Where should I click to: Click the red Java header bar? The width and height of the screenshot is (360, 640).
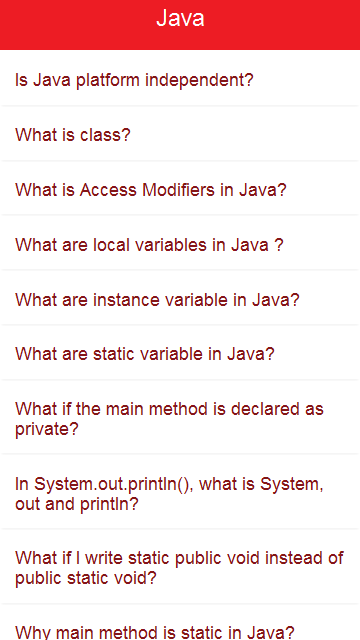[180, 25]
